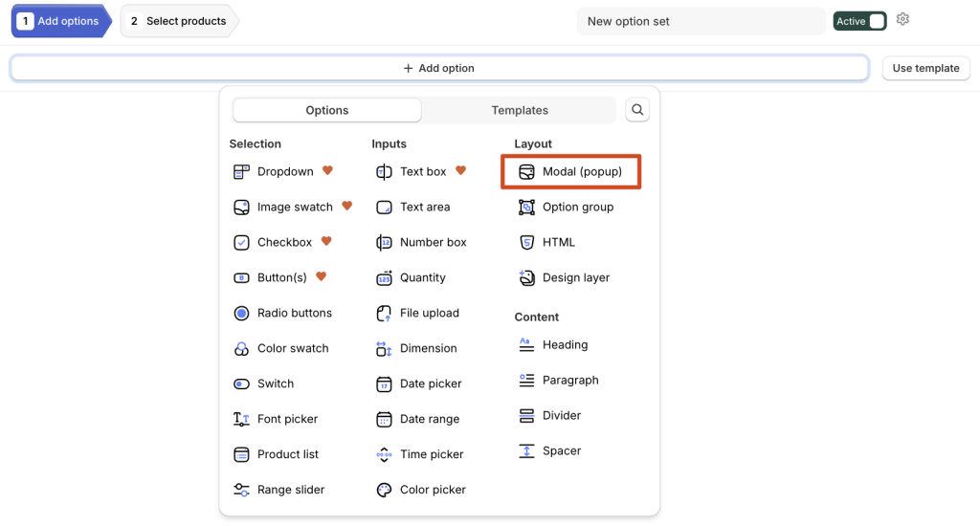Image resolution: width=980 pixels, height=526 pixels.
Task: Open the settings gear icon
Action: click(x=902, y=19)
